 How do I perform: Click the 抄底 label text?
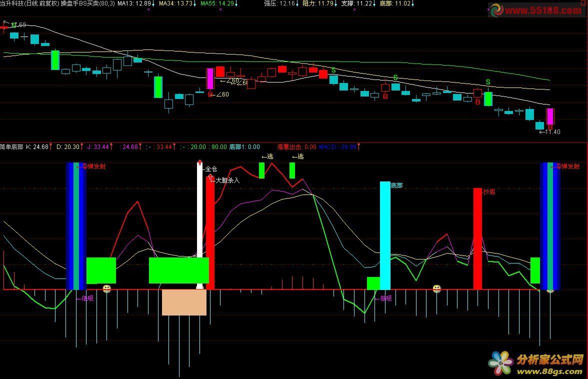coord(489,192)
